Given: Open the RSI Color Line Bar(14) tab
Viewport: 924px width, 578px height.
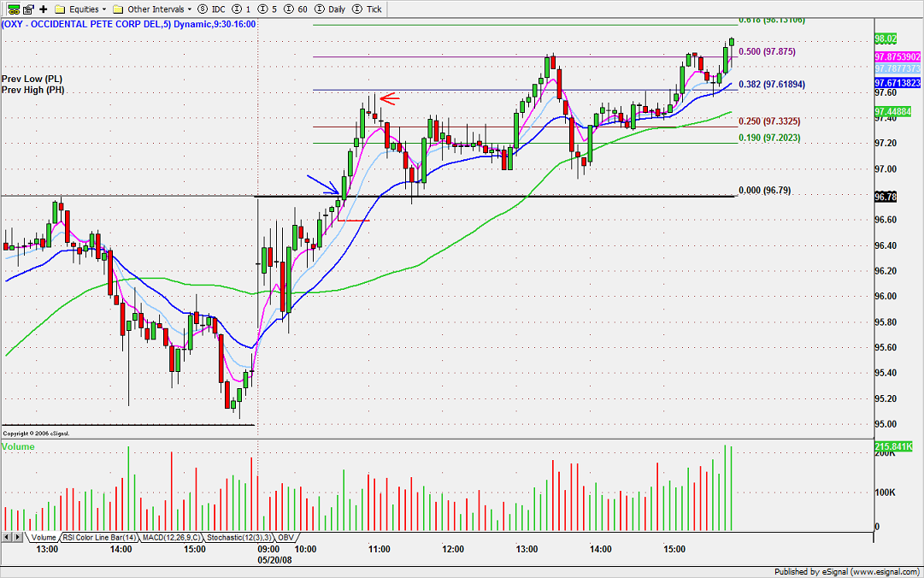Looking at the screenshot, I should tap(99, 537).
